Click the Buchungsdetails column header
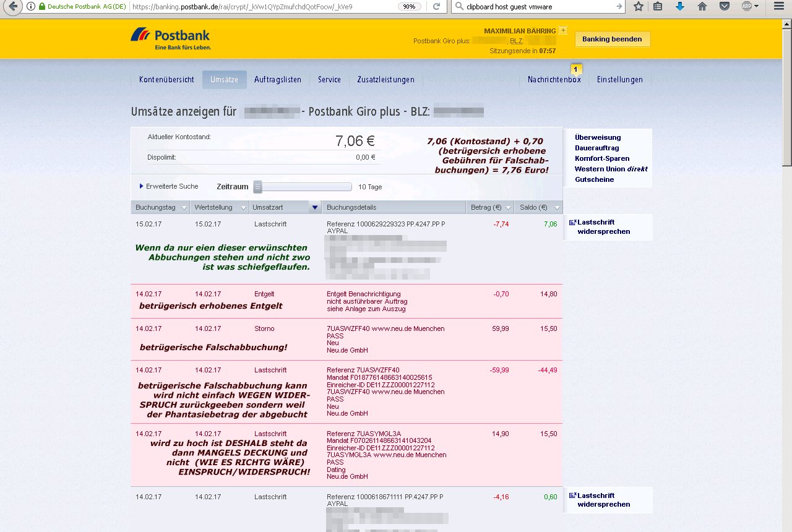This screenshot has height=532, width=792. [x=394, y=207]
